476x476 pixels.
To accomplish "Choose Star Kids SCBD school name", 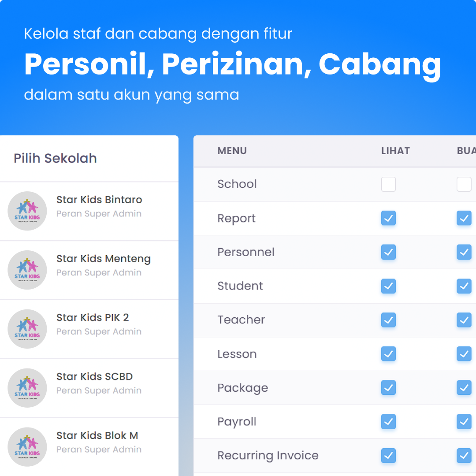I will pyautogui.click(x=94, y=376).
